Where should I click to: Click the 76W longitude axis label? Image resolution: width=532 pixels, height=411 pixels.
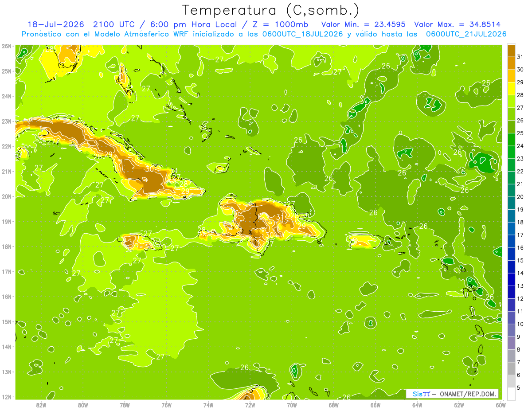tap(166, 405)
